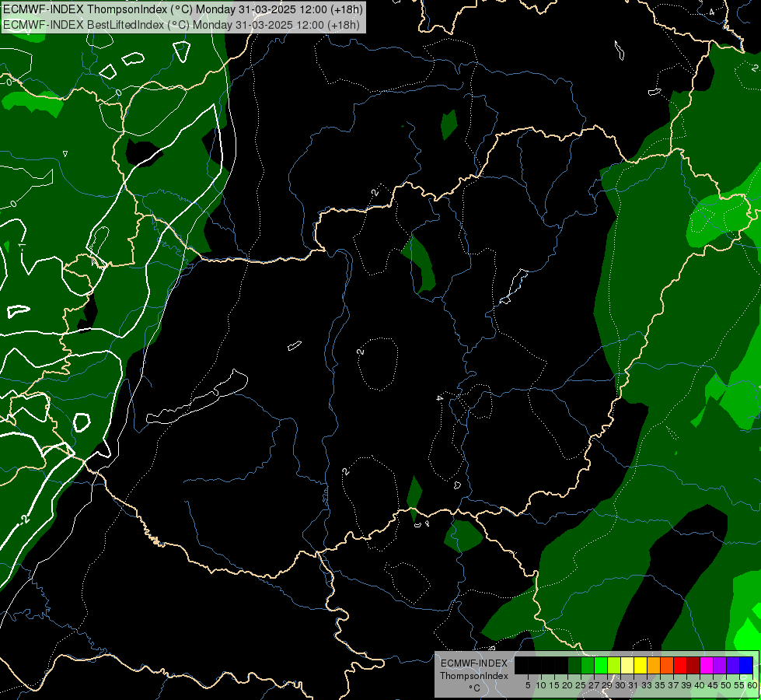Click the legend tick value 31
The image size is (761, 700).
coord(634,685)
